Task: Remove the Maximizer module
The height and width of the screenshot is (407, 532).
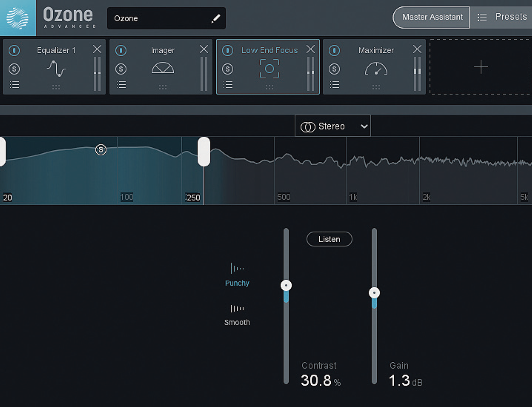Action: pos(417,49)
